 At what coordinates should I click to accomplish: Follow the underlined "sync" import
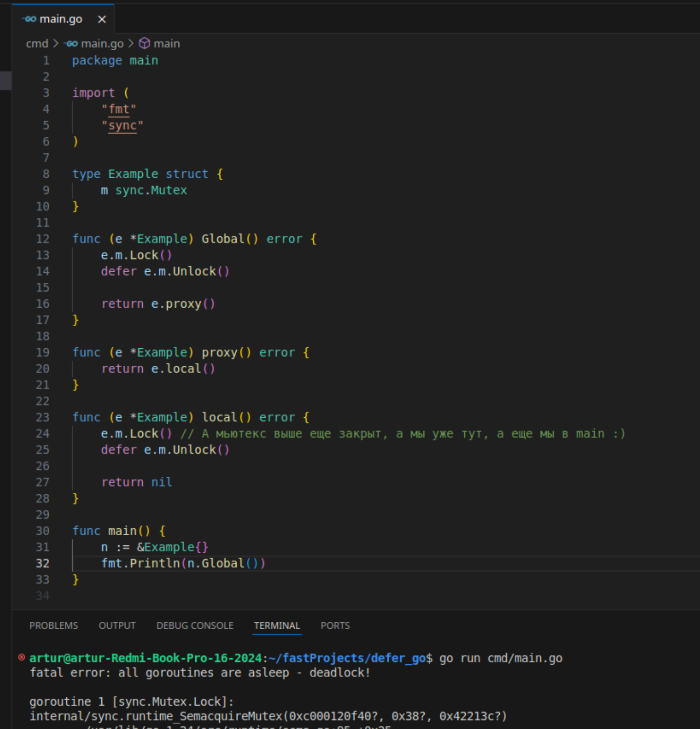(x=122, y=126)
